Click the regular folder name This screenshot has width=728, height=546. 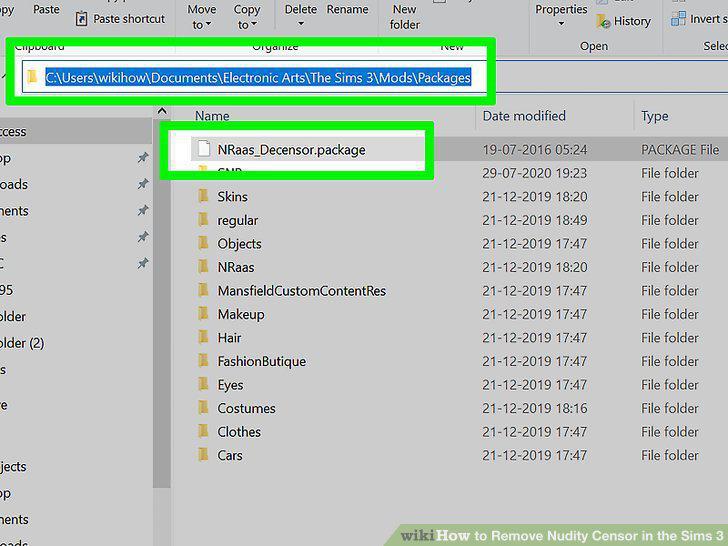(237, 221)
